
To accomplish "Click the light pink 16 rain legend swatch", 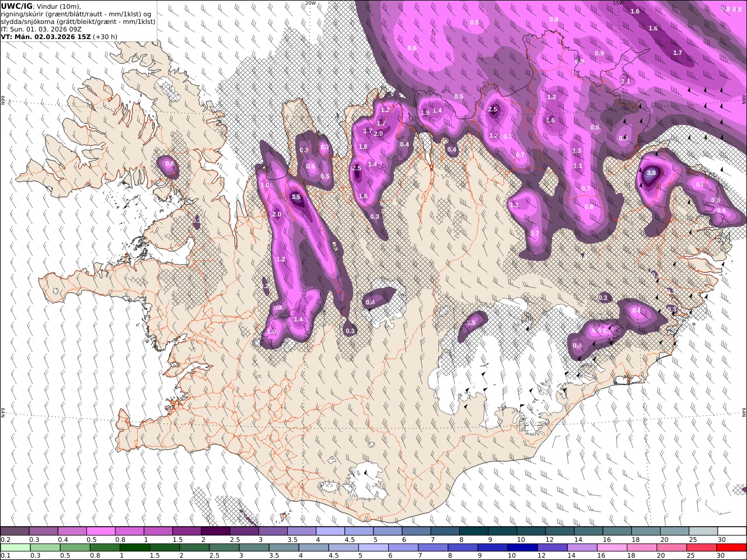I will click(612, 548).
